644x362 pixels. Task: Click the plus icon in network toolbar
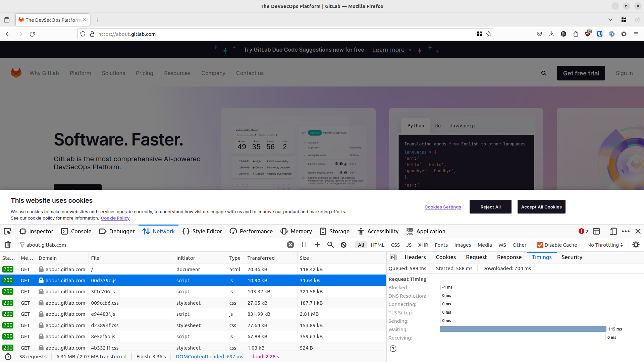(317, 245)
